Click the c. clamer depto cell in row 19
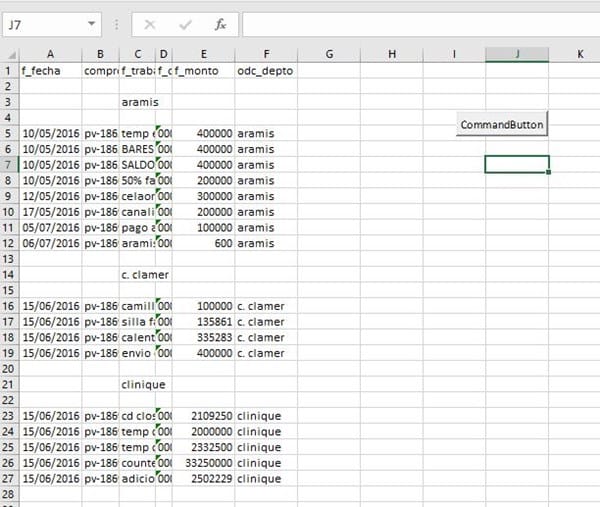 pyautogui.click(x=266, y=353)
